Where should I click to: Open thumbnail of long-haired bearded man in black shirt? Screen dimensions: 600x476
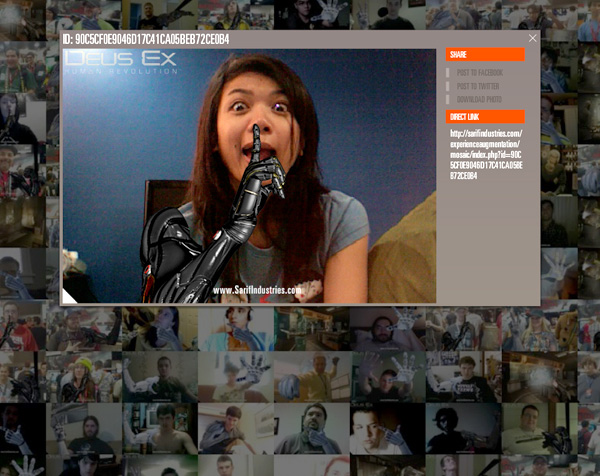coord(84,429)
